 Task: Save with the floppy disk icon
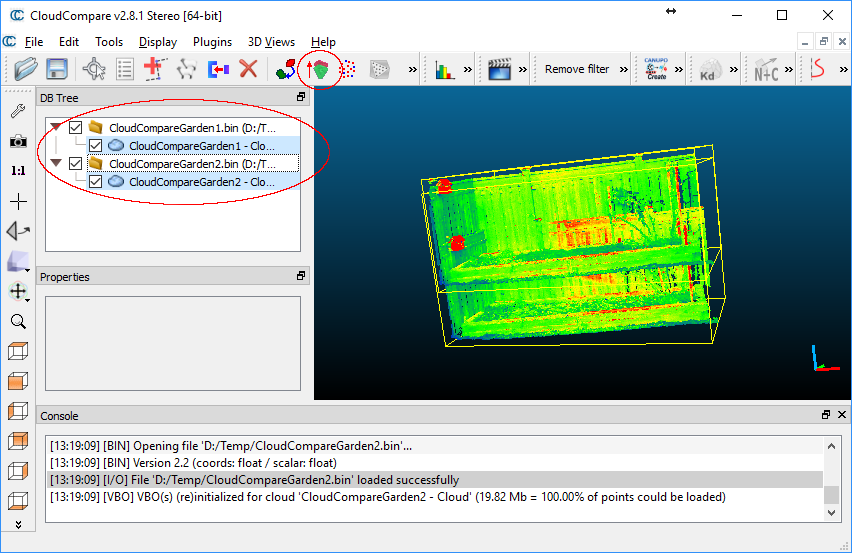57,69
